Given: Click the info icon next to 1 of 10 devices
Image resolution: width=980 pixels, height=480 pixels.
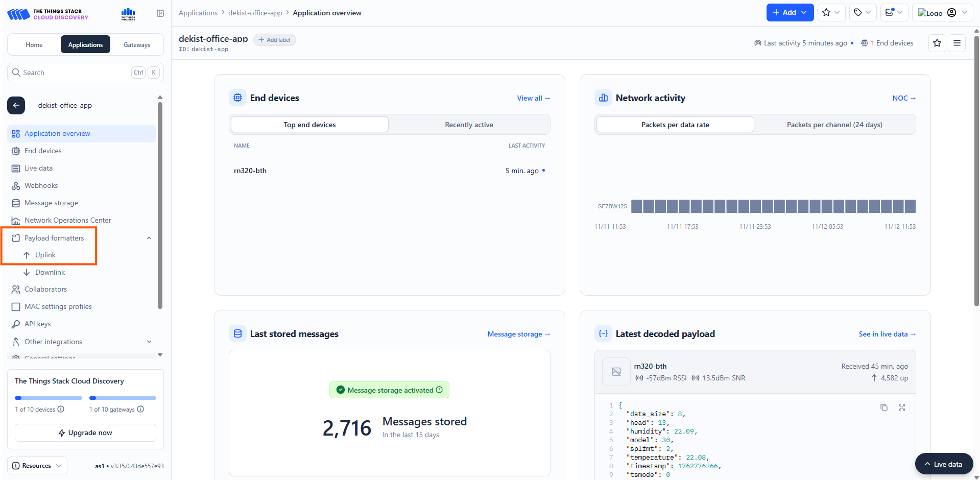Looking at the screenshot, I should [61, 410].
